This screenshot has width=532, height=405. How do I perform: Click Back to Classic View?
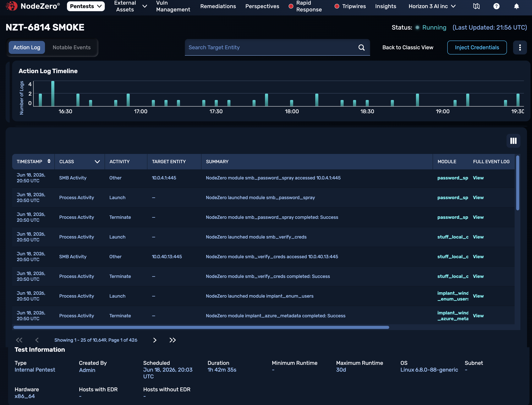(x=408, y=48)
